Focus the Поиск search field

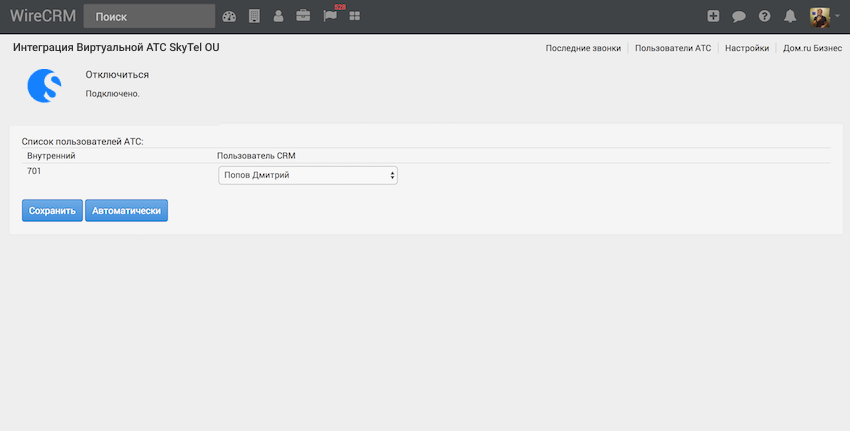point(149,16)
